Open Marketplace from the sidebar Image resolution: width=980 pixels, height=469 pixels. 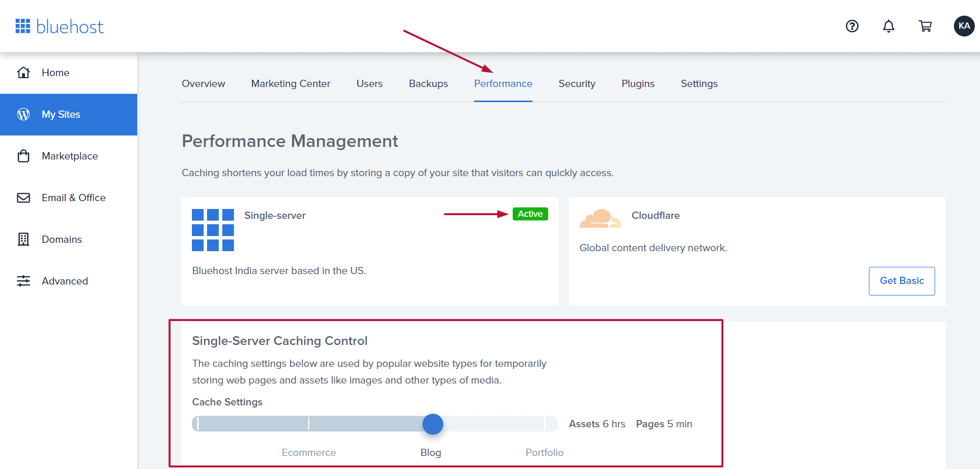click(x=68, y=156)
